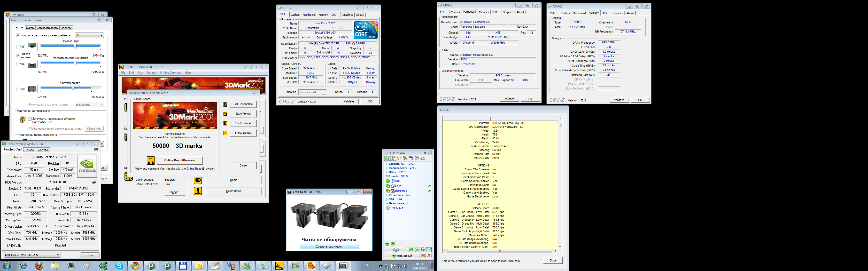868x271 pixels.
Task: Toggle QIP show online contacts icon
Action: point(387,158)
